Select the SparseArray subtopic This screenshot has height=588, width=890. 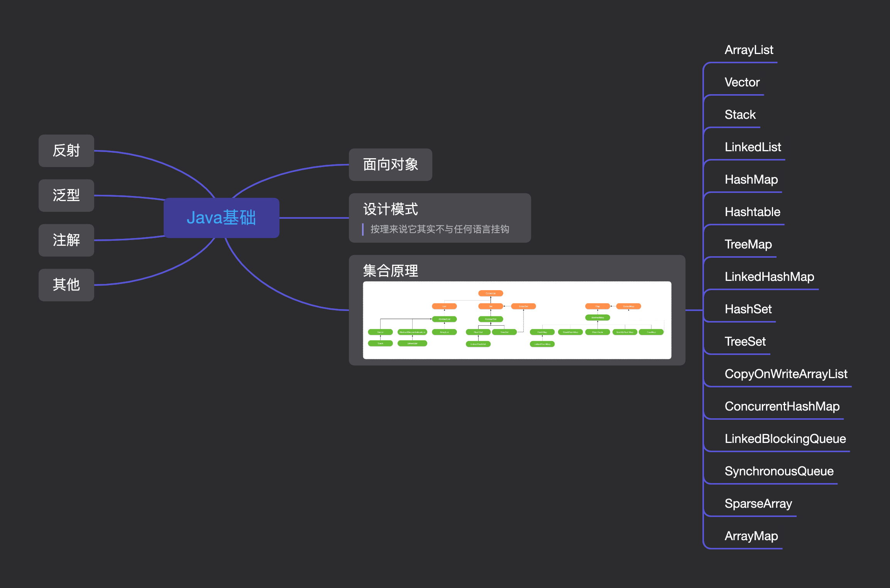point(758,504)
